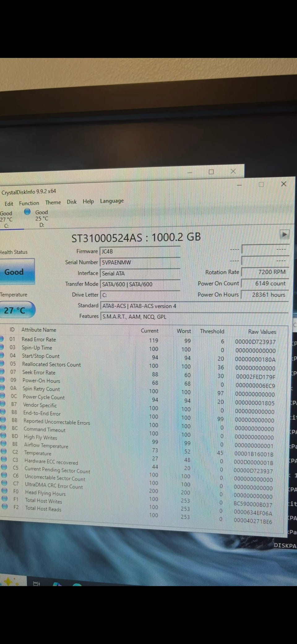Open the Help menu
Image resolution: width=297 pixels, height=644 pixels.
(88, 201)
